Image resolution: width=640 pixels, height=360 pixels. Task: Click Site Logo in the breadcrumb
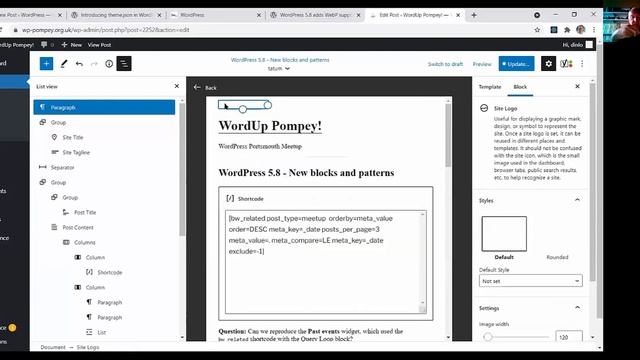tap(88, 347)
